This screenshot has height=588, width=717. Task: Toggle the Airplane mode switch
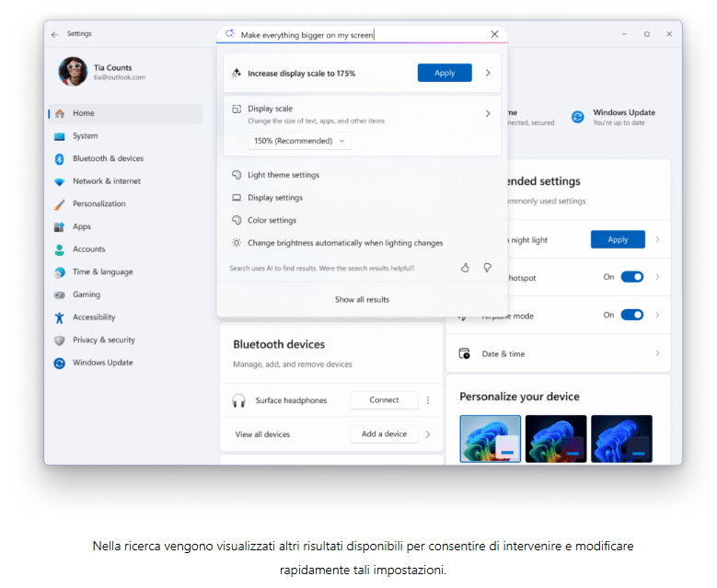coord(631,315)
